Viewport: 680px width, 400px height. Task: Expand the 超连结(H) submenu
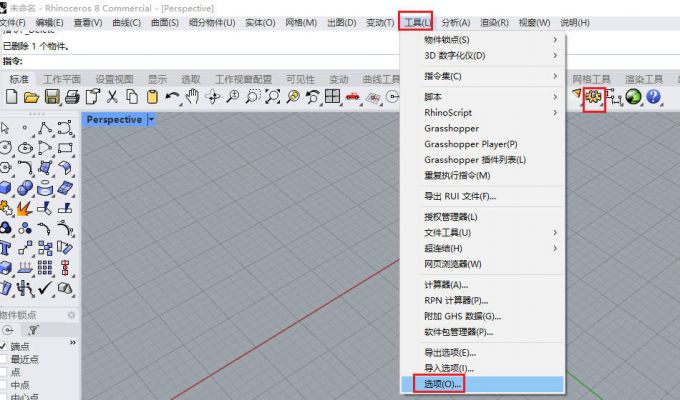point(483,248)
